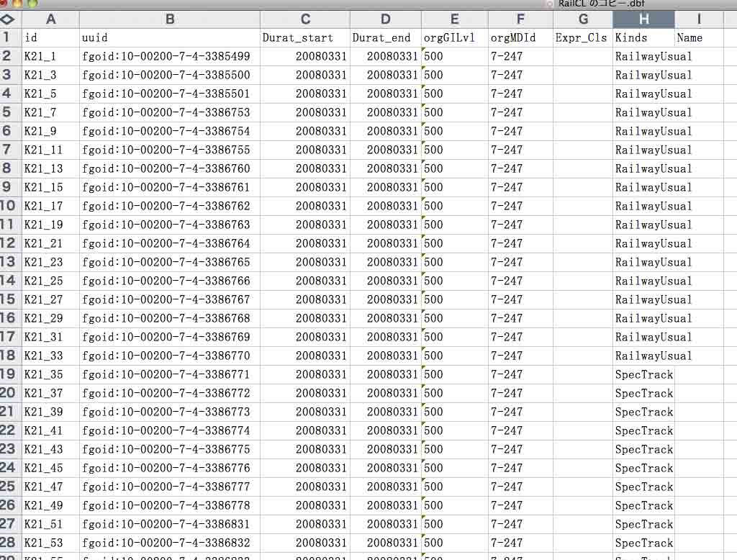Select orgGILvl 500 in row 3
The image size is (737, 560).
pyautogui.click(x=455, y=75)
